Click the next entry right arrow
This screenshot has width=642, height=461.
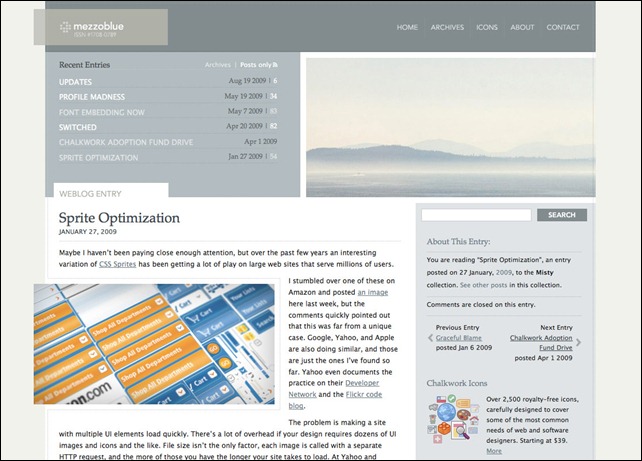pos(578,342)
